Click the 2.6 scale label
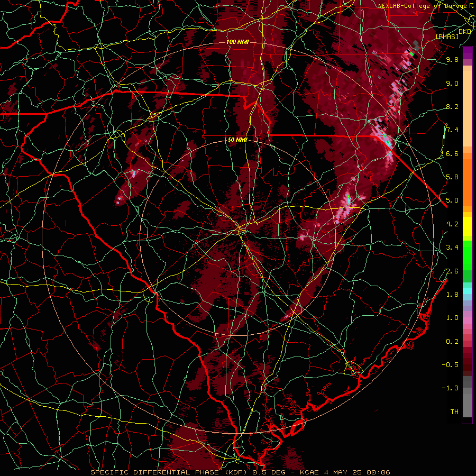This screenshot has width=476, height=476. pos(452,271)
